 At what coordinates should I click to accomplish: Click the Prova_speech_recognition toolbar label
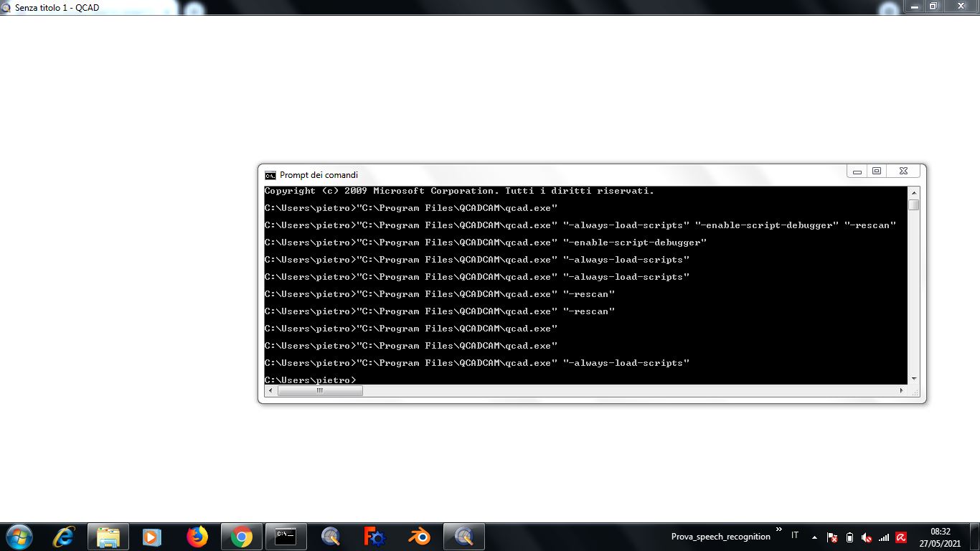[x=720, y=537]
